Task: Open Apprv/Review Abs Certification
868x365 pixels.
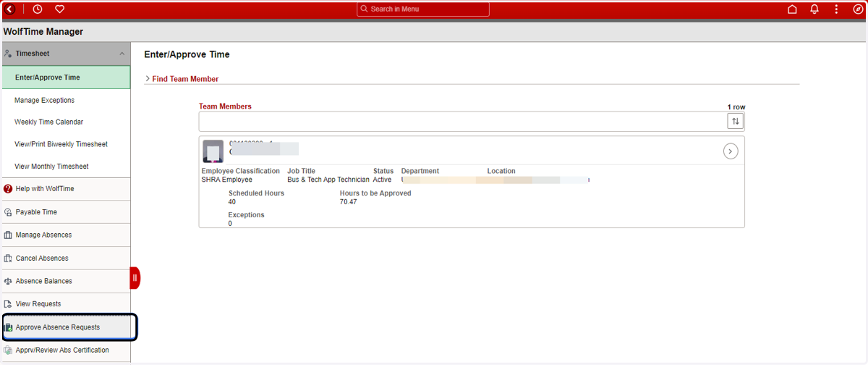Action: pos(65,350)
